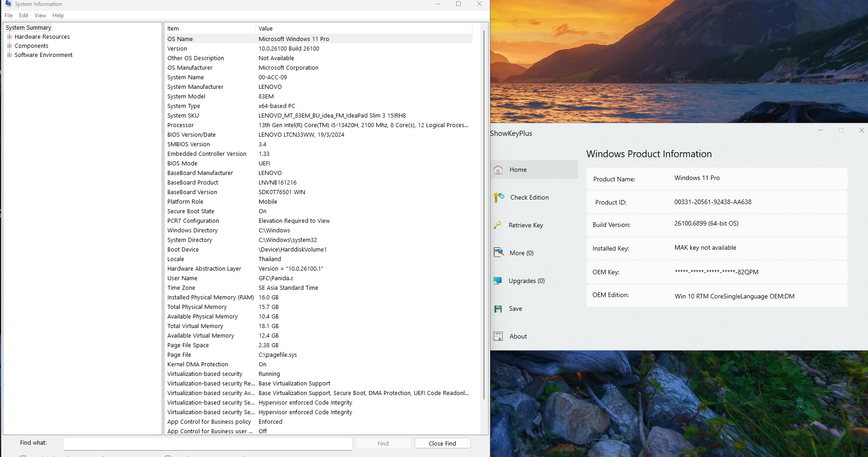Image resolution: width=868 pixels, height=457 pixels.
Task: Open Check Edition via its key icon
Action: 499,197
